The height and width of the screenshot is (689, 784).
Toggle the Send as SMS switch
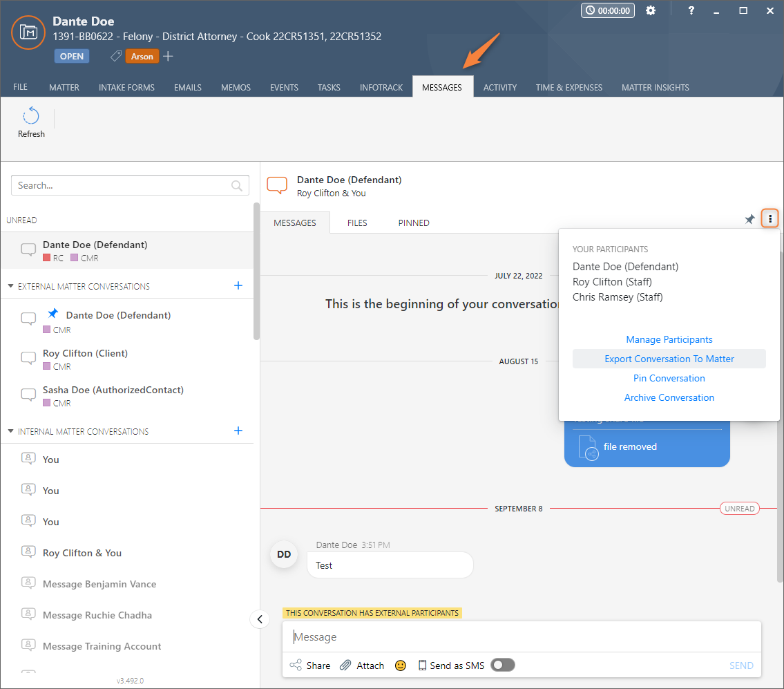(x=503, y=666)
